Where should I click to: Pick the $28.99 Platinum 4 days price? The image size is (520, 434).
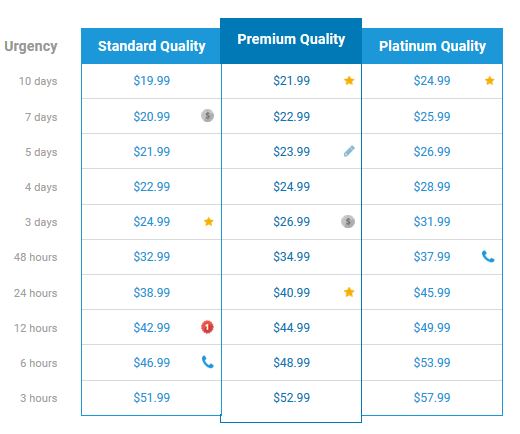tap(432, 187)
